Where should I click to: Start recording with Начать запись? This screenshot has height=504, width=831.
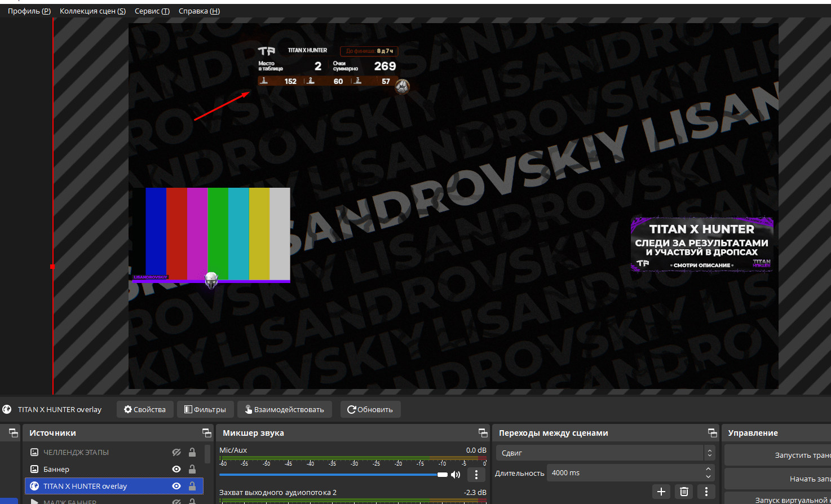tap(778, 479)
